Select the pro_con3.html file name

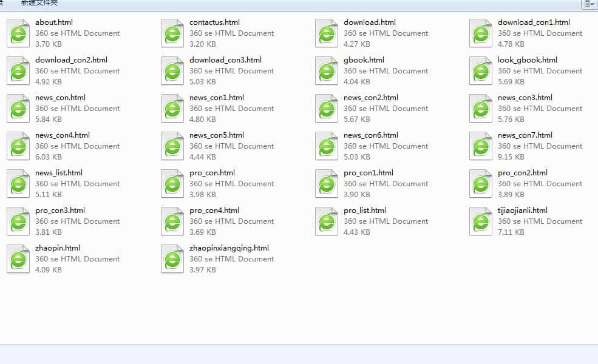point(60,211)
